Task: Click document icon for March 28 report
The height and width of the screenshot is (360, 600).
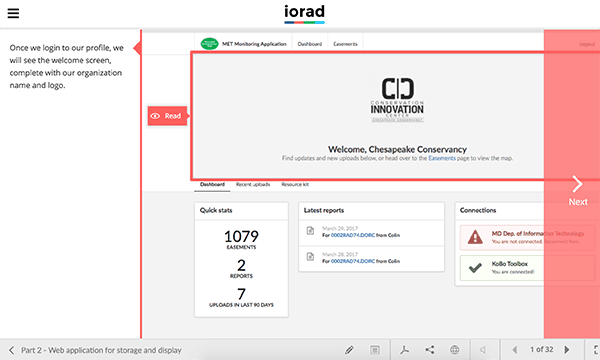Action: [x=310, y=257]
